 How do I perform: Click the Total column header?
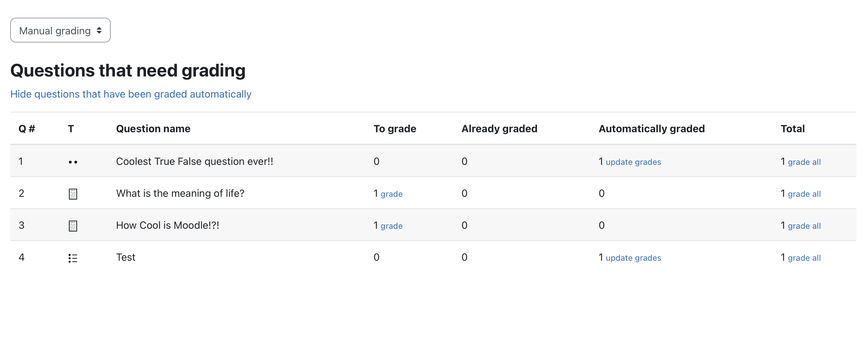tap(793, 129)
